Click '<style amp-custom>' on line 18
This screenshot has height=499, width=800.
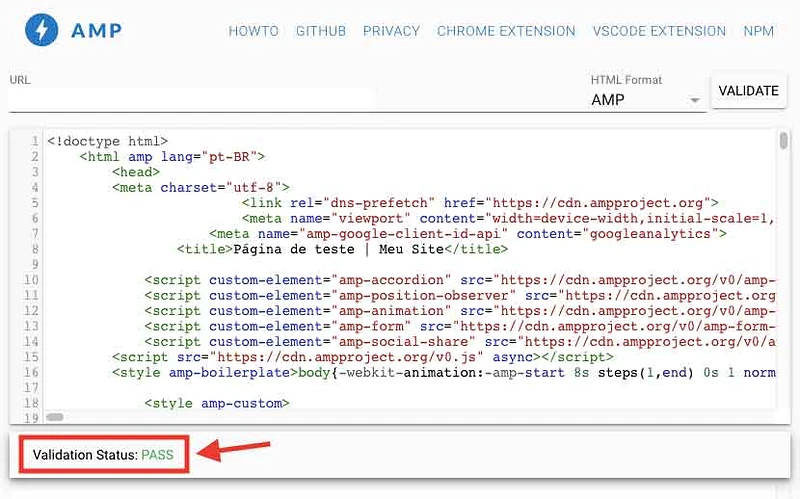point(217,403)
